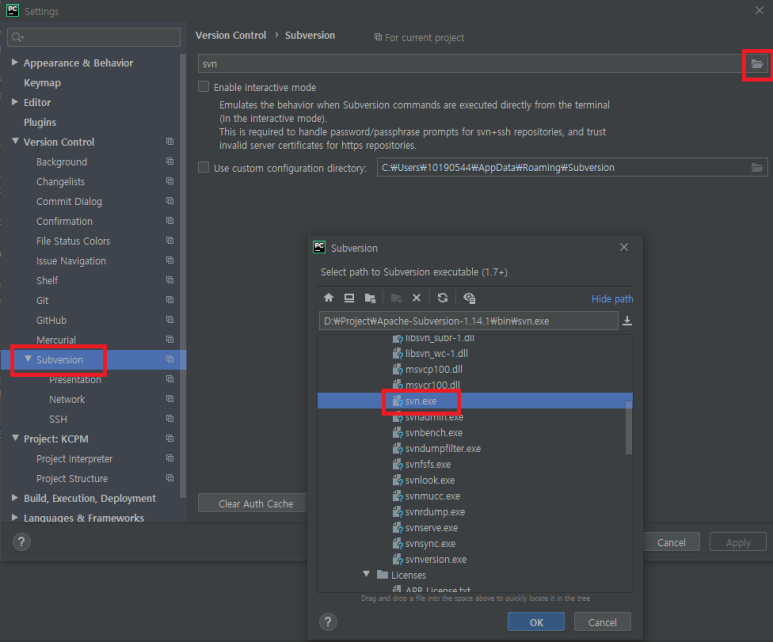Collapse Project: KCPM section
The image size is (773, 642).
pos(15,438)
